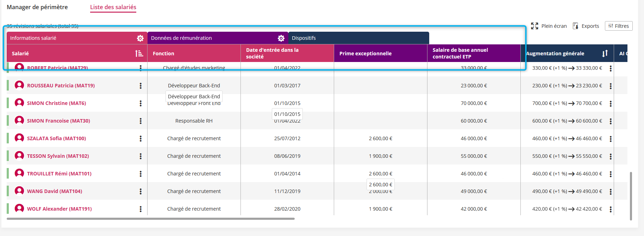Click WANG David's avatar icon
Viewport: 644px width, 236px height.
tap(19, 191)
